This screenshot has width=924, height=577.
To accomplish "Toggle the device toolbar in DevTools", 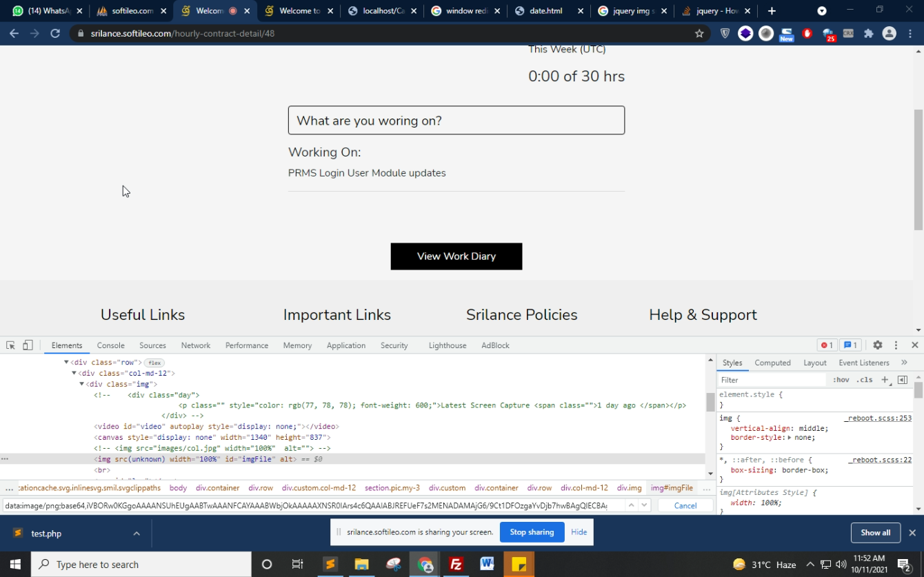I will click(x=28, y=345).
